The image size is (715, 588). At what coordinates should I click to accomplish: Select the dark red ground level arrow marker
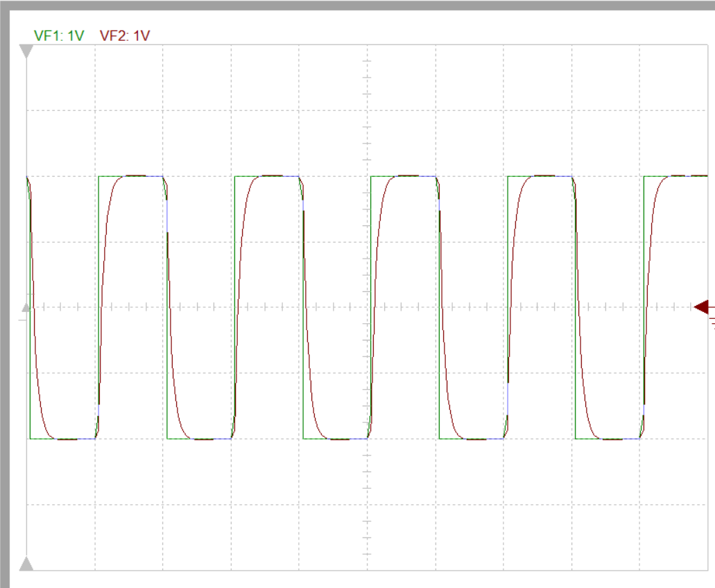click(703, 307)
